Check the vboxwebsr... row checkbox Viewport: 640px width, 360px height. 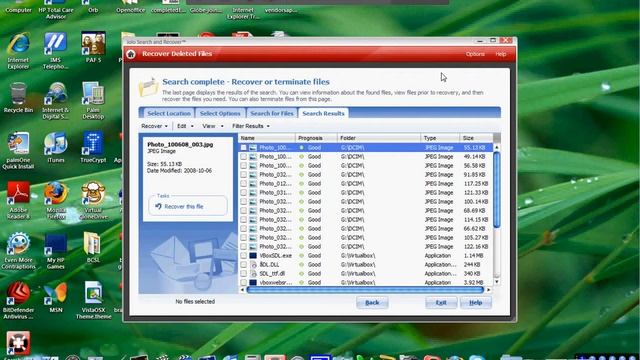click(244, 282)
